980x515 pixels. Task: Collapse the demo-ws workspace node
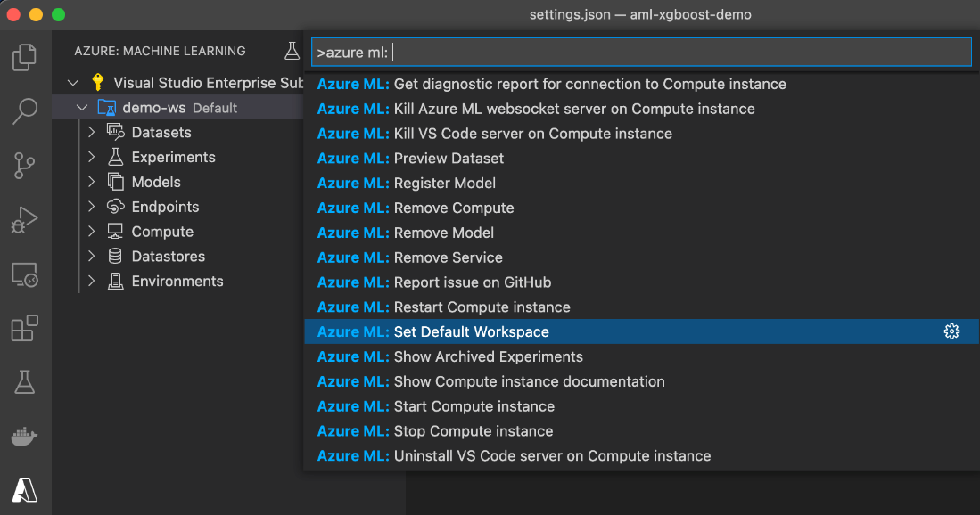82,108
